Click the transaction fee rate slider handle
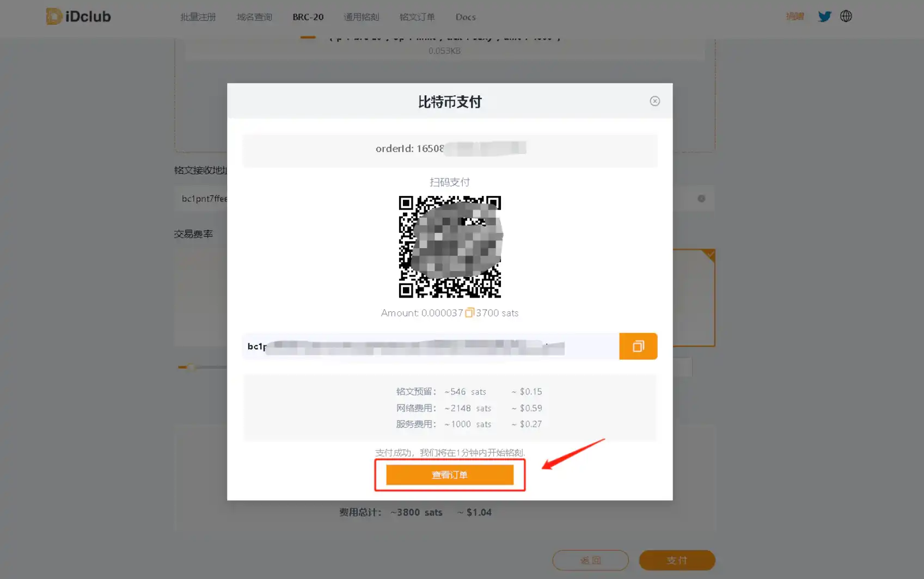 tap(192, 366)
